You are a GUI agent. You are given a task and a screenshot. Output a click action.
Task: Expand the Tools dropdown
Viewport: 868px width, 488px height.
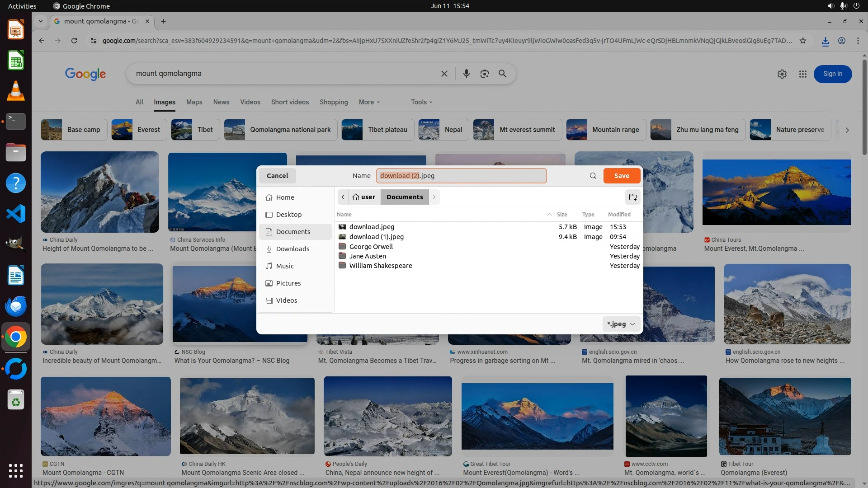[421, 102]
